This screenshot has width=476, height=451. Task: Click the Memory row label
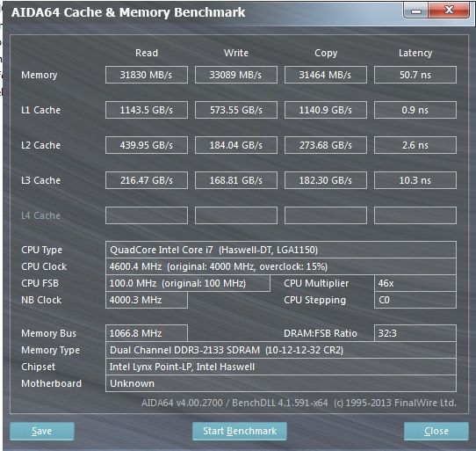[40, 75]
